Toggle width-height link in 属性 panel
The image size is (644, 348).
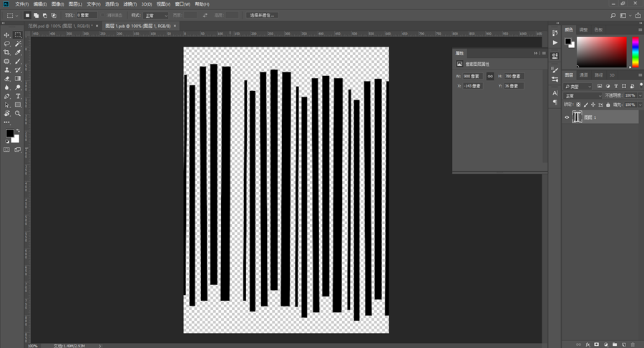[x=490, y=76]
